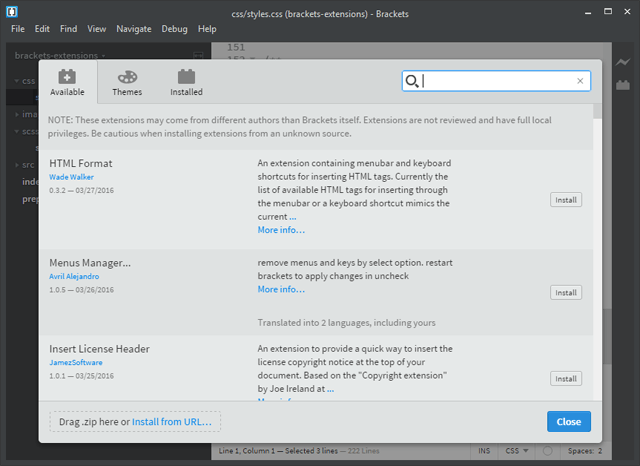This screenshot has width=640, height=466.
Task: Open the Navigate menu
Action: click(x=134, y=29)
